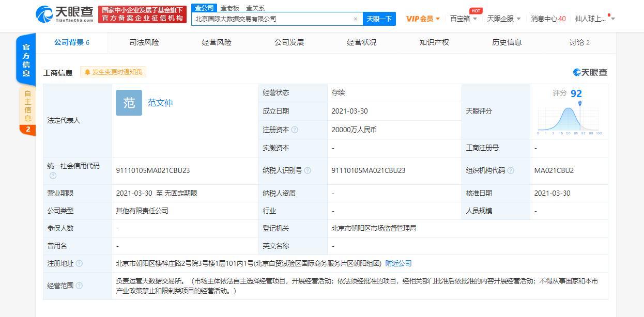Expand the 百宝箱 menu
644x317 pixels.
464,19
